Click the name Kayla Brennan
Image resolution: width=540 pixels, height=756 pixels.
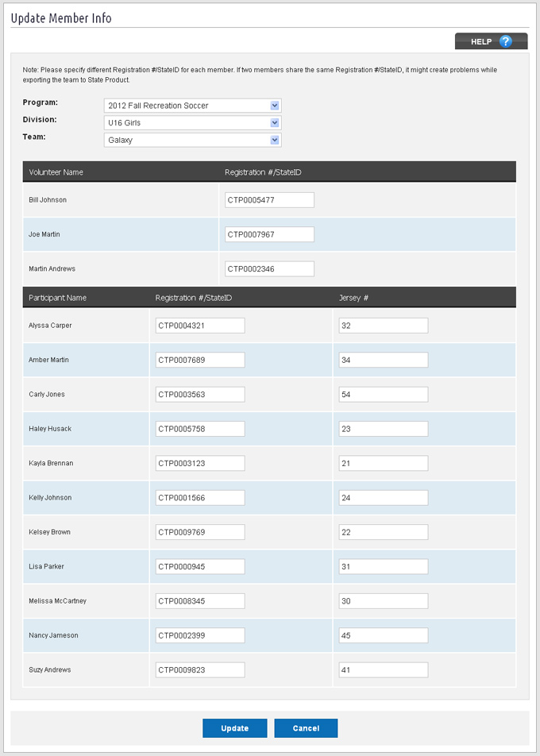[51, 463]
